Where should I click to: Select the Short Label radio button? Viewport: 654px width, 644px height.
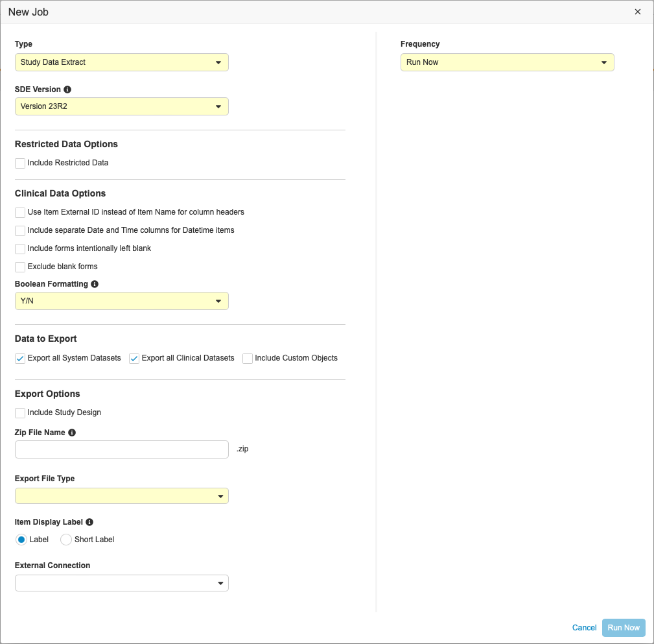tap(66, 540)
